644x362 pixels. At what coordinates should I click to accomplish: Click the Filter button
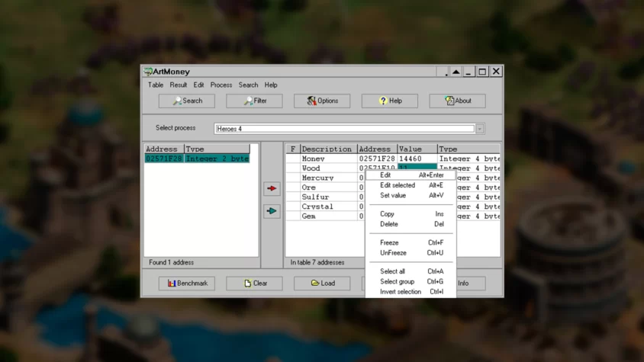pyautogui.click(x=254, y=101)
